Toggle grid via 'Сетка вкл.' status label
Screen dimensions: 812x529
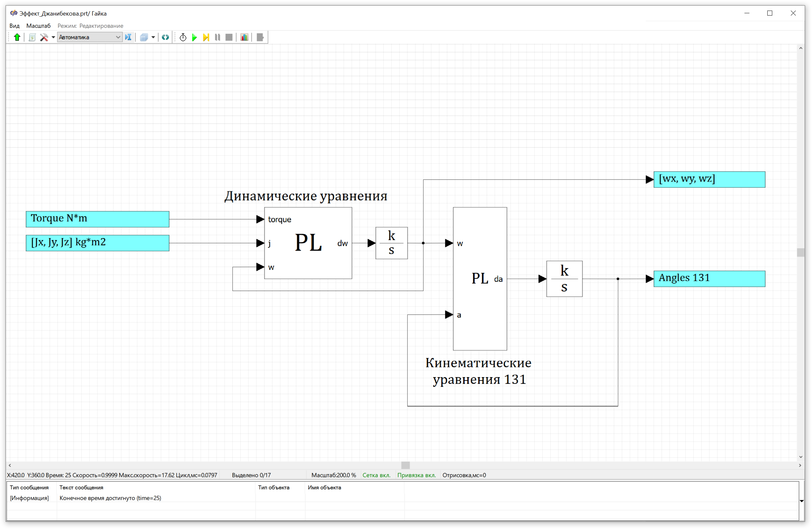[x=376, y=475]
